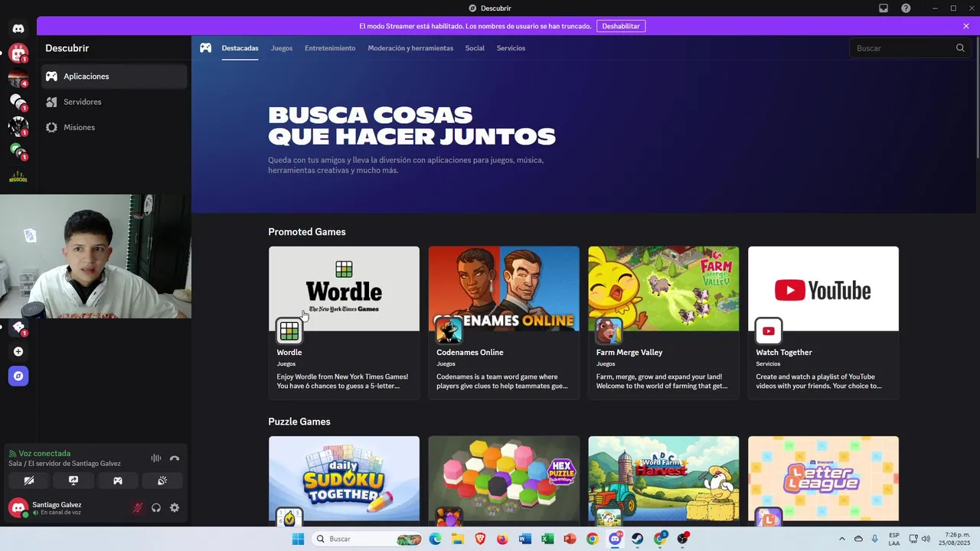Open Steam from taskbar

637,539
